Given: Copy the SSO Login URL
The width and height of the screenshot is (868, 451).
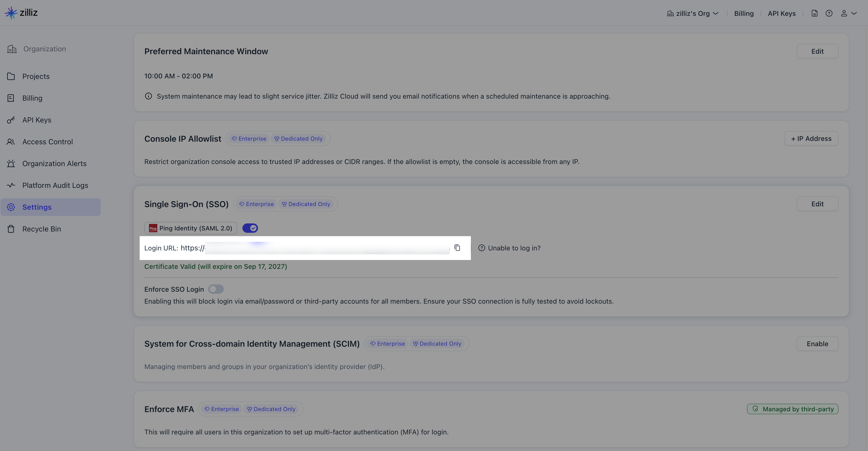Looking at the screenshot, I should click(x=457, y=248).
